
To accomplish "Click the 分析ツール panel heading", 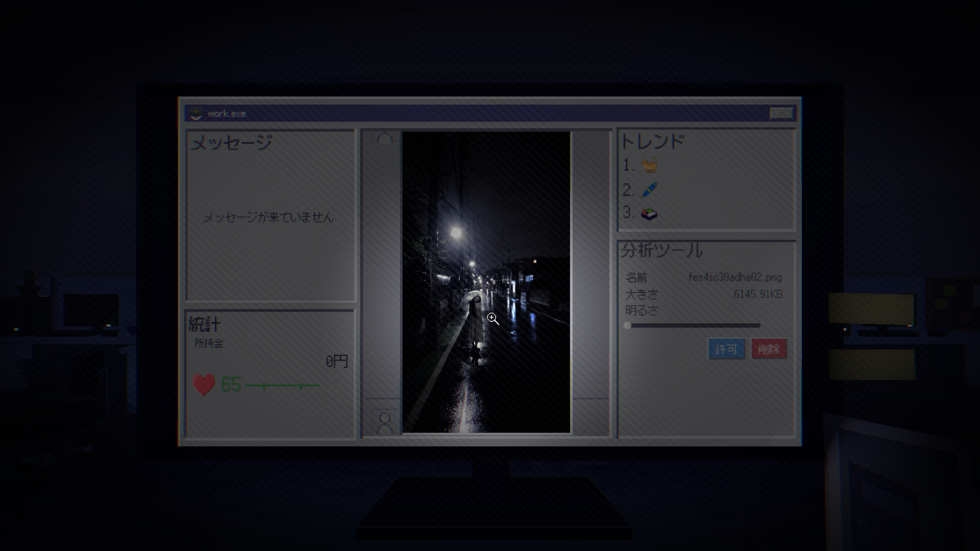I will pos(662,251).
